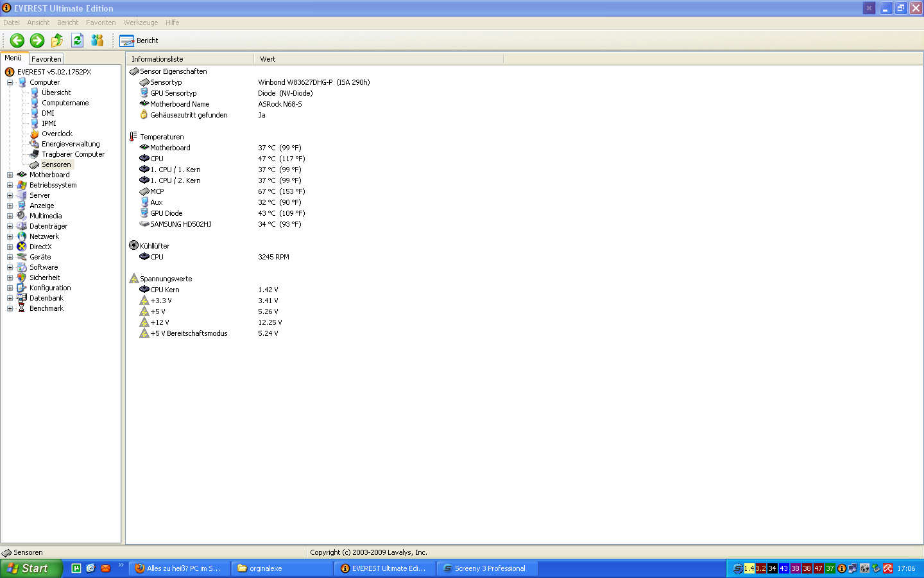
Task: Click the Bericht report button in toolbar
Action: [139, 40]
